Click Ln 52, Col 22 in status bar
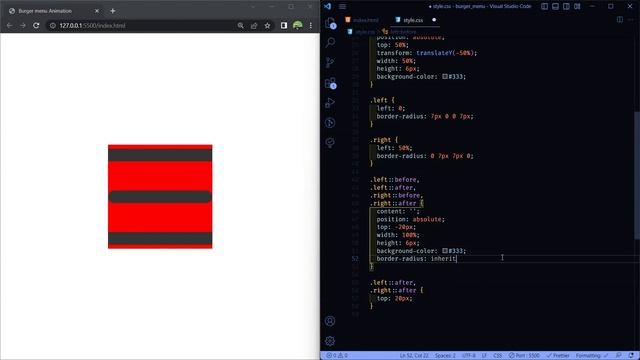The image size is (640, 360). pos(414,356)
